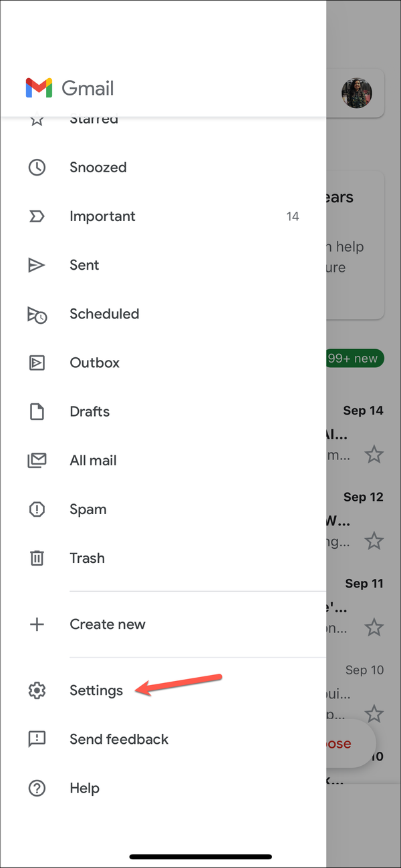Create a new label
The width and height of the screenshot is (401, 868).
[108, 624]
